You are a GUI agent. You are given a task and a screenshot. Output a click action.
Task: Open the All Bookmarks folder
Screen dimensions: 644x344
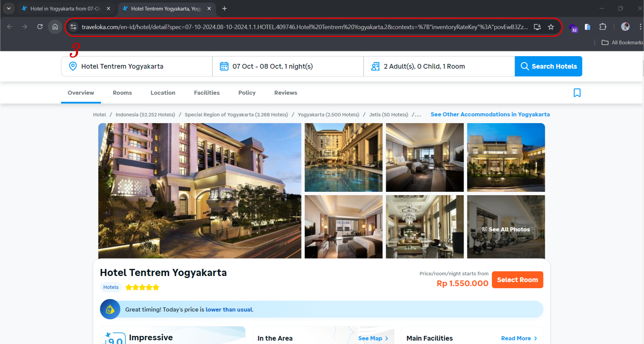622,42
